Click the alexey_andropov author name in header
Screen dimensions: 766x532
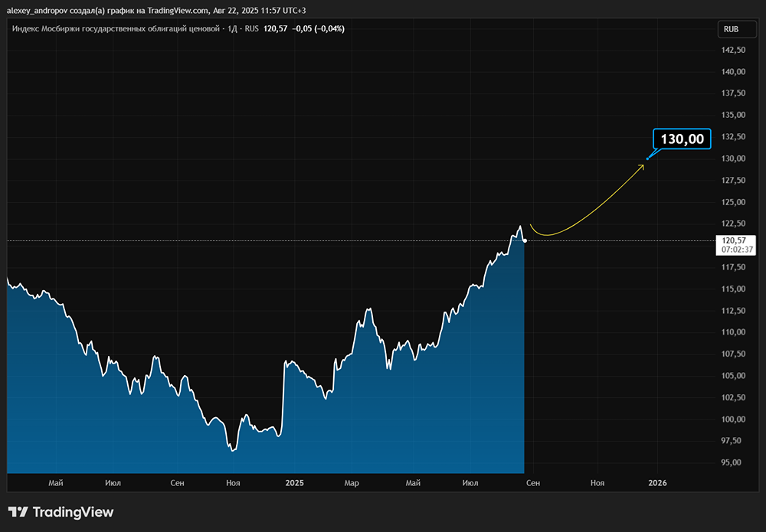click(38, 10)
